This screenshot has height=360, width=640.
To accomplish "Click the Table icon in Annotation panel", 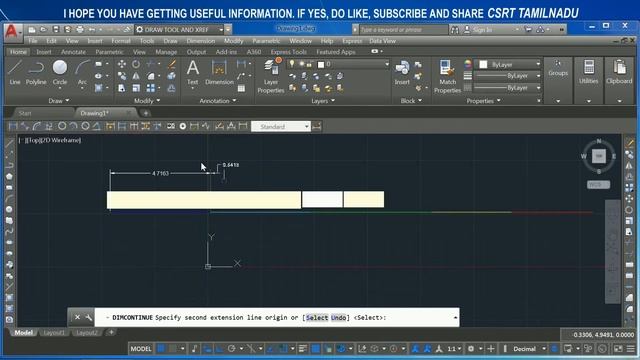I will pyautogui.click(x=241, y=88).
